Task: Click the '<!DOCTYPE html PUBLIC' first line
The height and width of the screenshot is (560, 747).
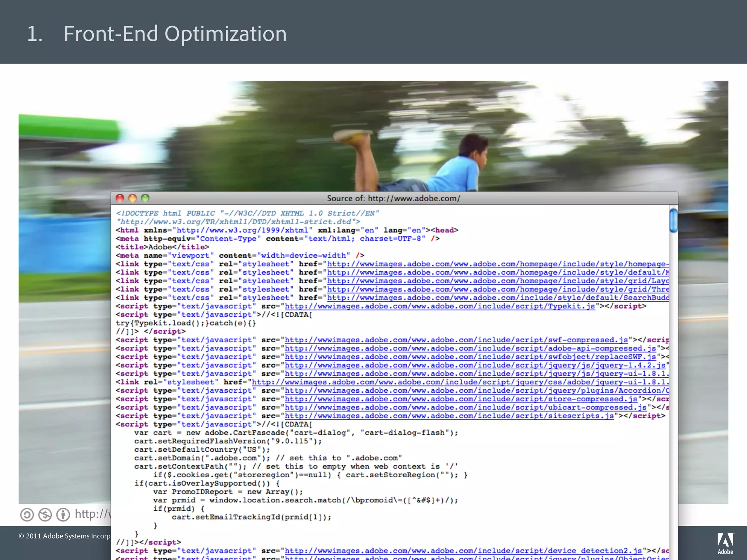Action: click(x=248, y=213)
